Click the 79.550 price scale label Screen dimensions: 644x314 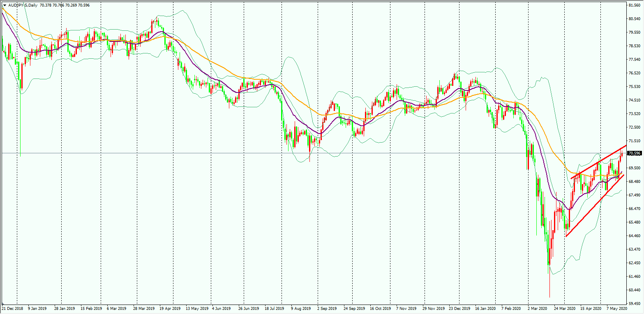[x=635, y=32]
